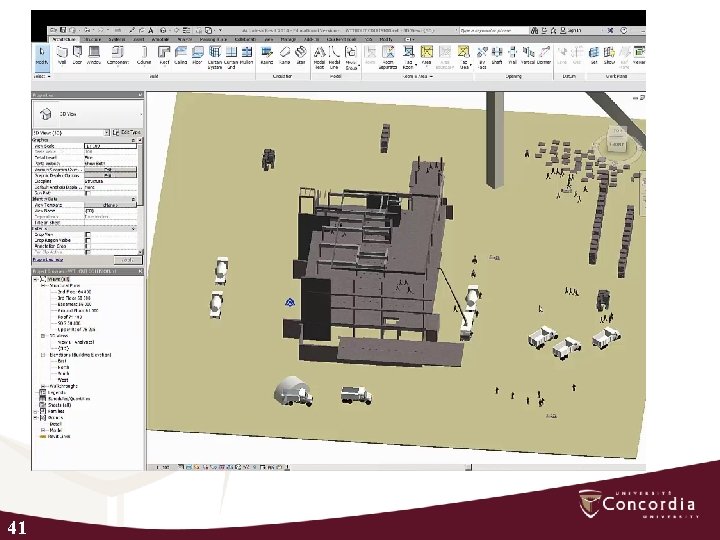Open the Manage ribbon tab
This screenshot has height=540, width=720.
[288, 39]
